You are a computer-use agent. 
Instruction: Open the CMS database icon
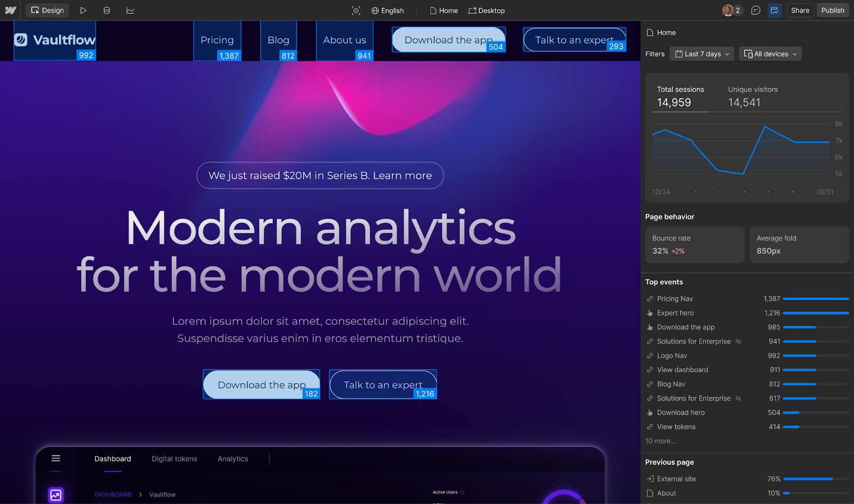107,10
